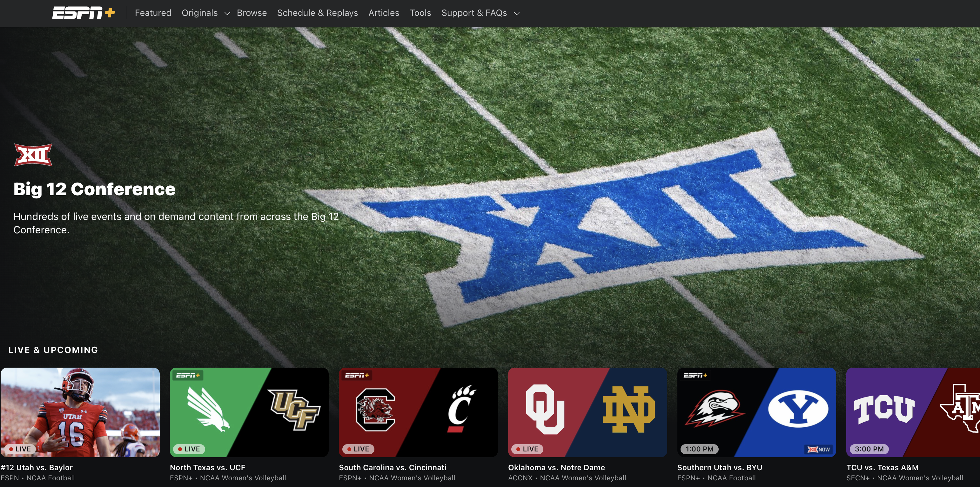
Task: Click the LIVE badge on Utah vs. Baylor
Action: (x=20, y=449)
